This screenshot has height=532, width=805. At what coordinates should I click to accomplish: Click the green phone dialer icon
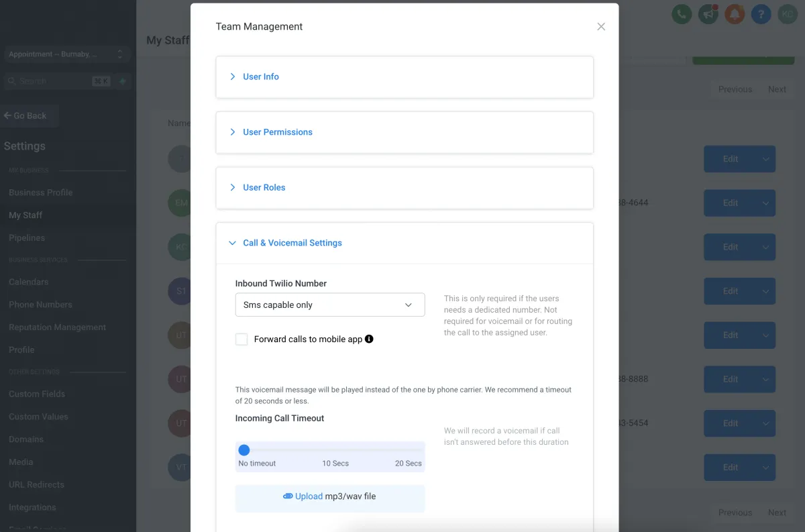click(x=682, y=14)
